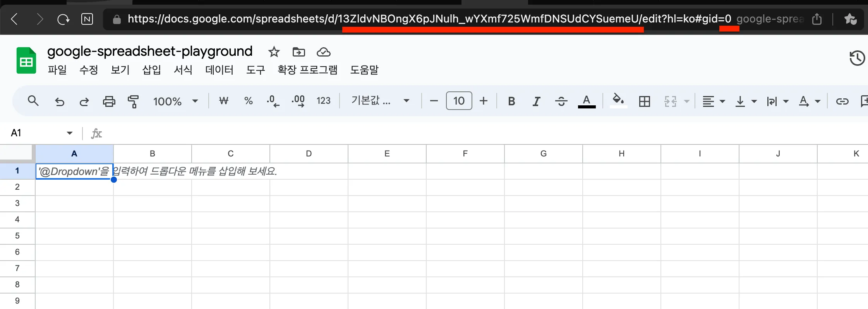Select column A header
The height and width of the screenshot is (309, 868).
(74, 154)
